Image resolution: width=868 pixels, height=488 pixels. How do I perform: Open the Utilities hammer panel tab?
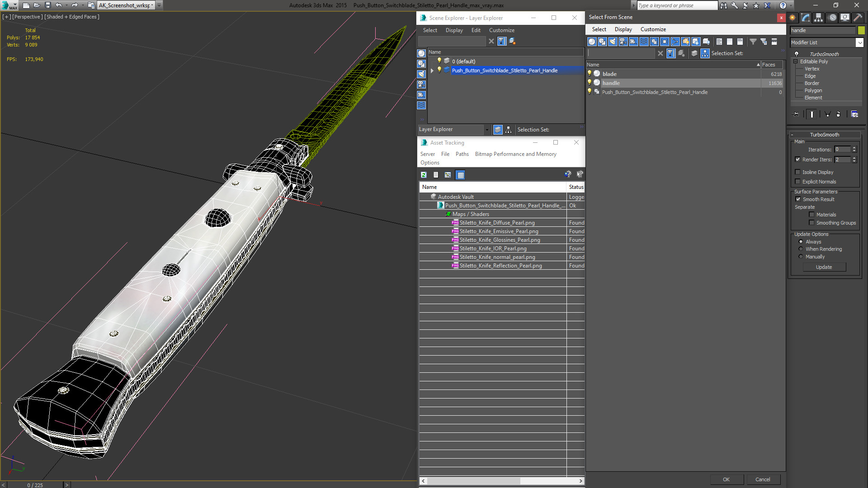point(858,18)
